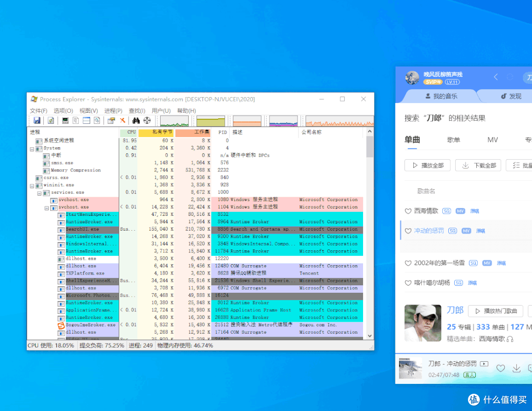This screenshot has width=532, height=411.
Task: Open the 文件(F) menu
Action: [x=38, y=111]
